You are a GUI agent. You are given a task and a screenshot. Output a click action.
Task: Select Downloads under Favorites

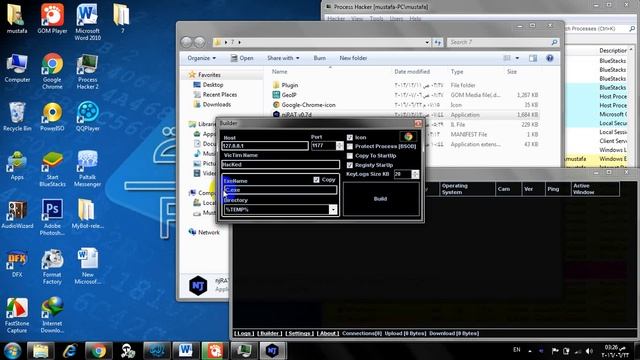217,104
